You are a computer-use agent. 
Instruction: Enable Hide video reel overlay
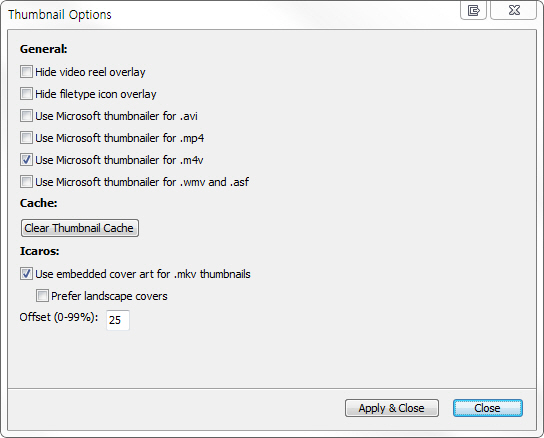(x=26, y=72)
